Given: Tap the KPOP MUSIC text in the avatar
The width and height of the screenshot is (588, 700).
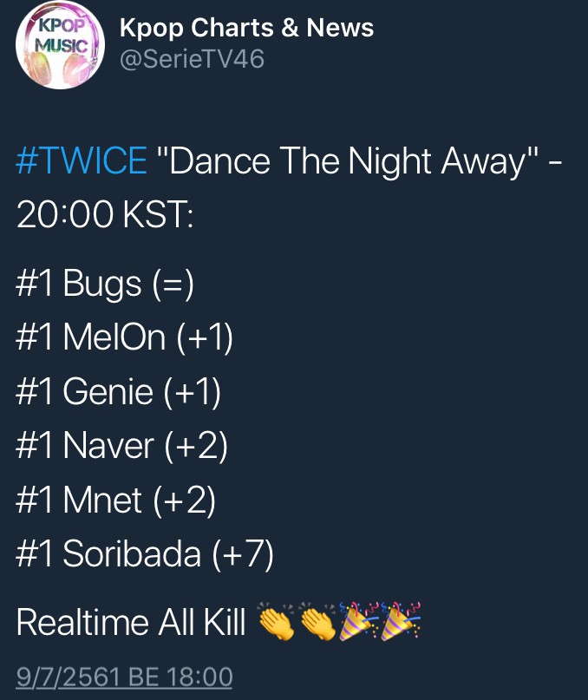Looking at the screenshot, I should 62,36.
